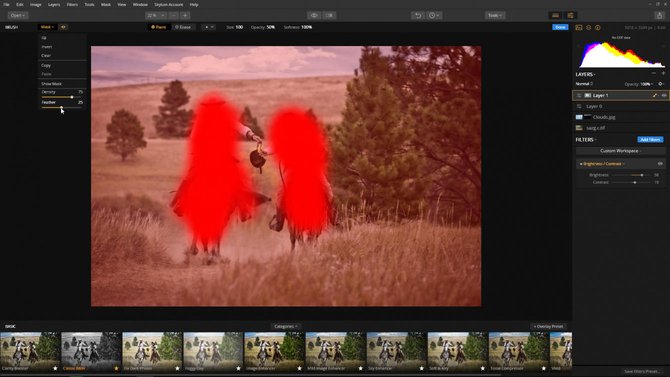The height and width of the screenshot is (377, 670).
Task: Open the Layers menu
Action: tap(54, 4)
